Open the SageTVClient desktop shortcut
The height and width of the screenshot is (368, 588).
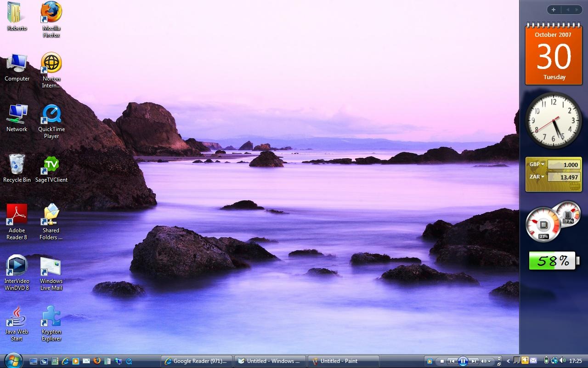(51, 166)
